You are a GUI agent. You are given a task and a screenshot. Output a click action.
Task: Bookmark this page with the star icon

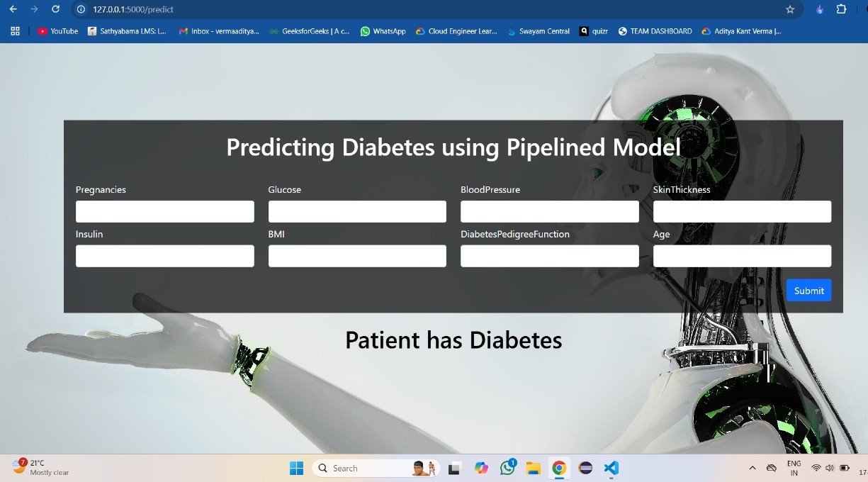[790, 9]
